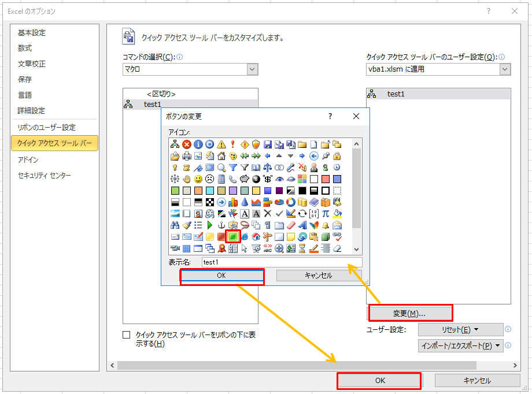The height and width of the screenshot is (394, 532).
Task: Select the blue pie chart icon
Action: coord(279,202)
